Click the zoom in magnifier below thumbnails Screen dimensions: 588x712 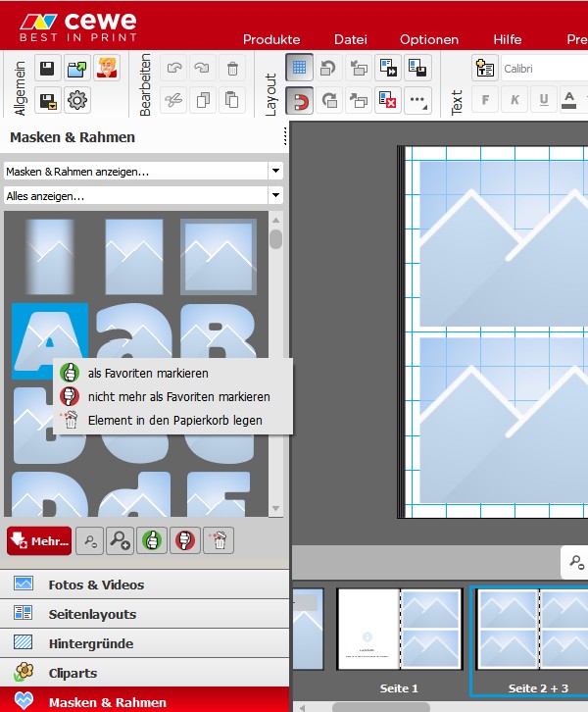click(x=122, y=540)
